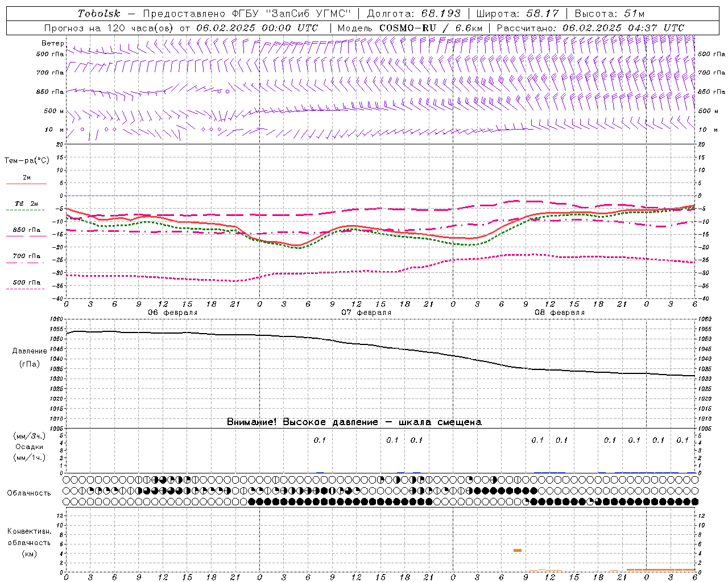Click the 'Давление' pressure panel label
This screenshot has height=582, width=728.
pyautogui.click(x=30, y=351)
